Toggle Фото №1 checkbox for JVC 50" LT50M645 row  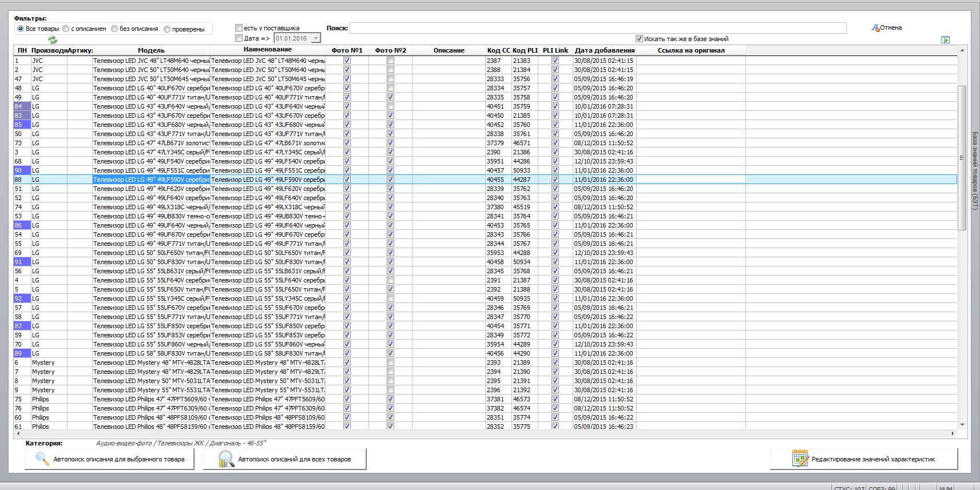click(347, 78)
